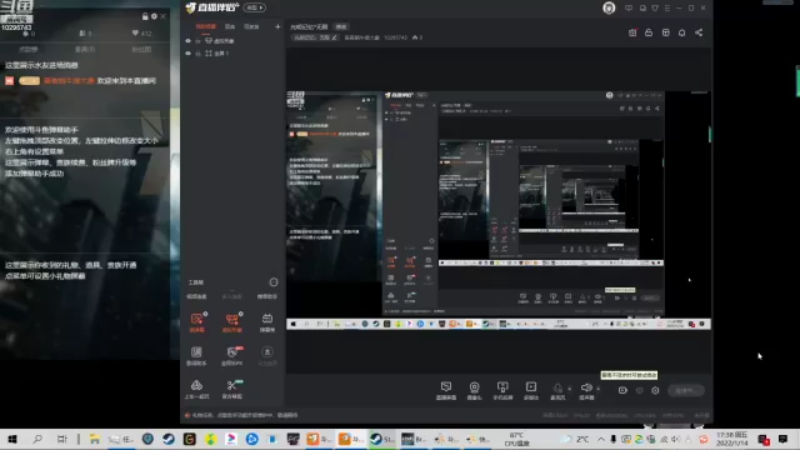This screenshot has width=800, height=450.
Task: Add a camera source from bottom toolbar
Action: (474, 390)
